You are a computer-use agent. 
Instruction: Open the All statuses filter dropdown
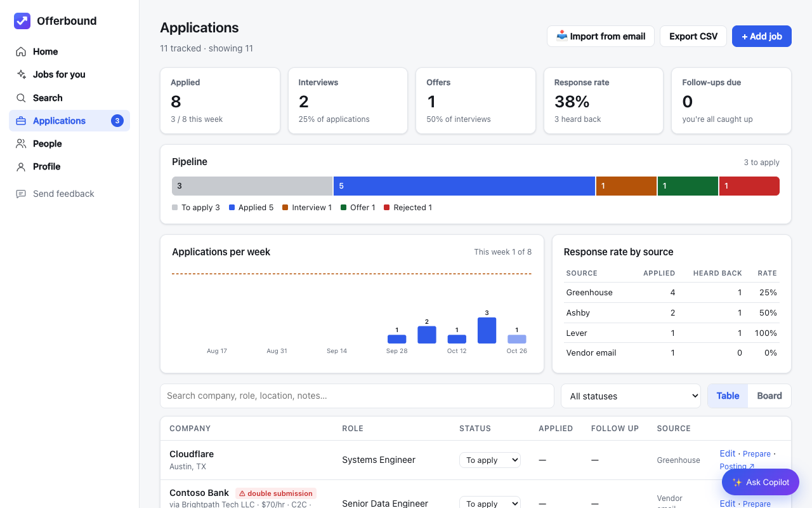[x=631, y=396]
